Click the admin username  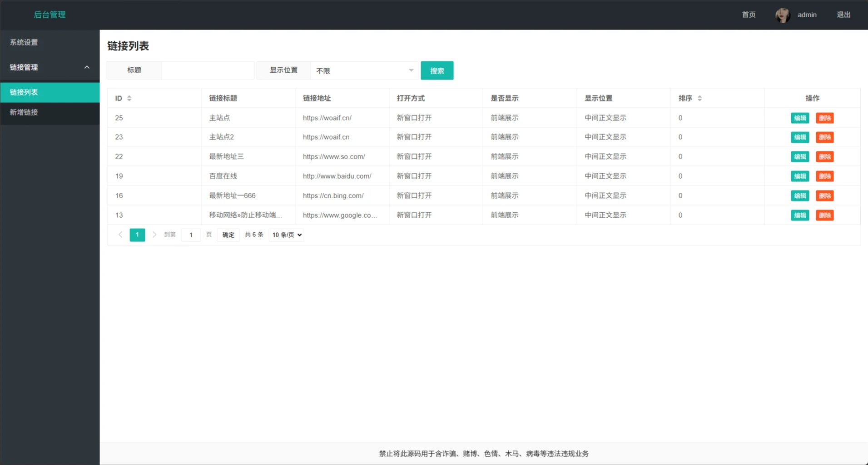pos(807,15)
